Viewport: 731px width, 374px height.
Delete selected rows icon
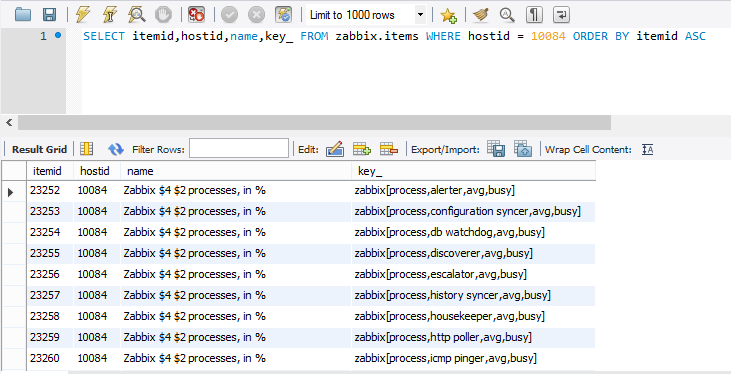(388, 149)
